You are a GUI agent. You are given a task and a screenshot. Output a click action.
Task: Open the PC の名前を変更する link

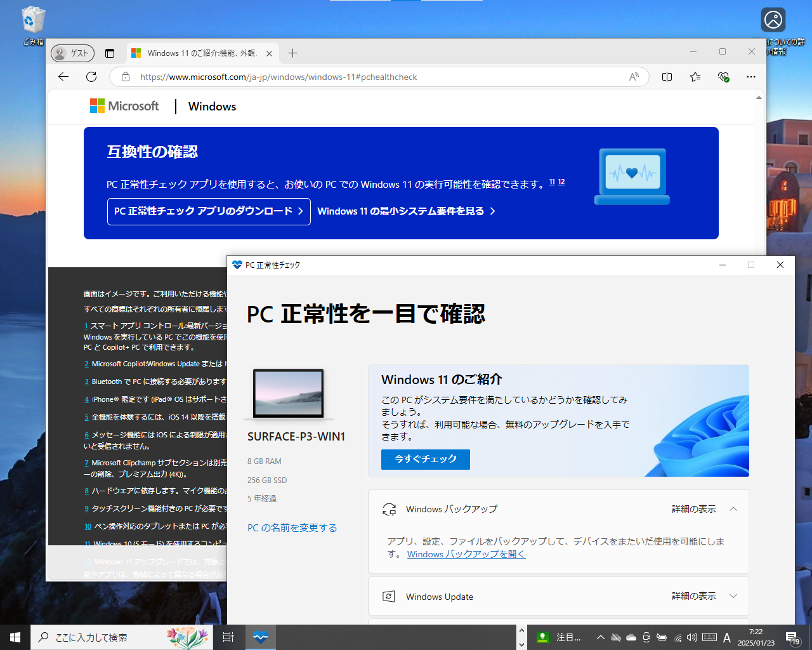point(292,527)
